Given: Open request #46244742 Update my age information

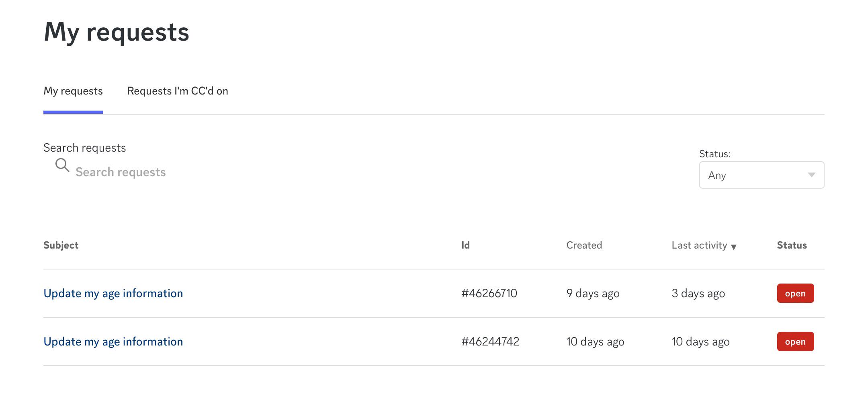Looking at the screenshot, I should (x=113, y=342).
